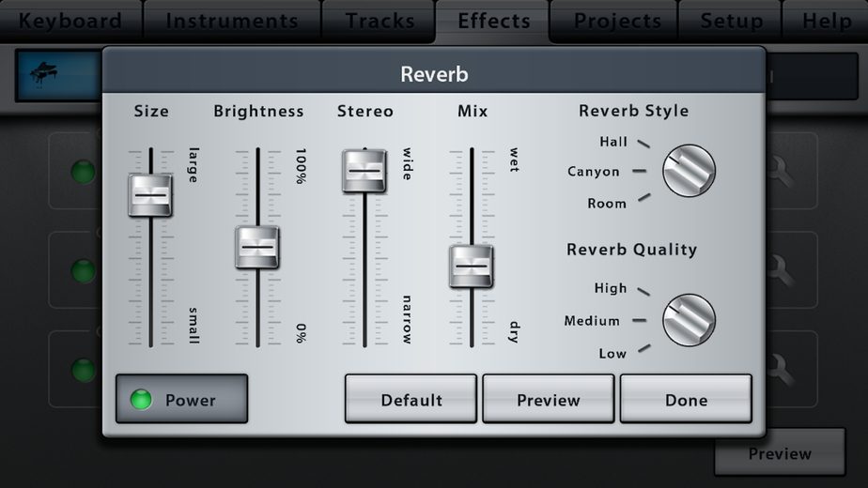Image resolution: width=868 pixels, height=488 pixels.
Task: Toggle the top green effect LED
Action: [83, 172]
